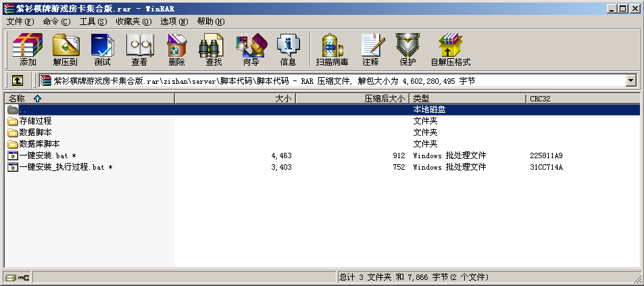This screenshot has width=644, height=286.
Task: Open the View (查看) tool
Action: click(x=139, y=49)
